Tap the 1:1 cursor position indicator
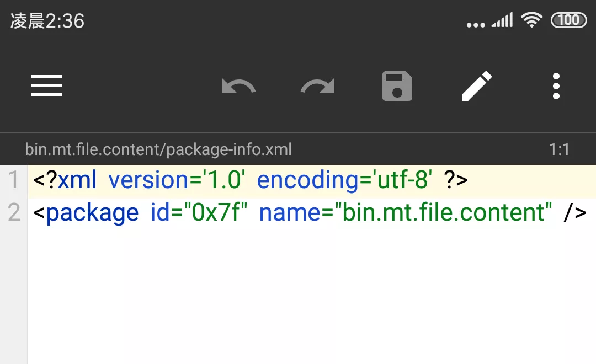596x364 pixels. click(x=558, y=149)
